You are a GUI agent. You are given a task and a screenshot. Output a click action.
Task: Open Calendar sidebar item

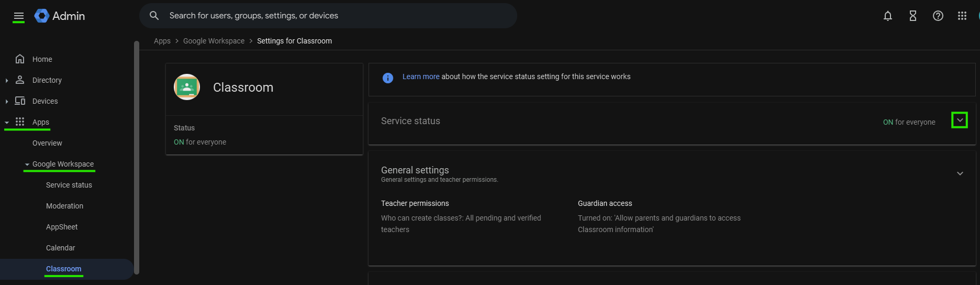tap(61, 248)
